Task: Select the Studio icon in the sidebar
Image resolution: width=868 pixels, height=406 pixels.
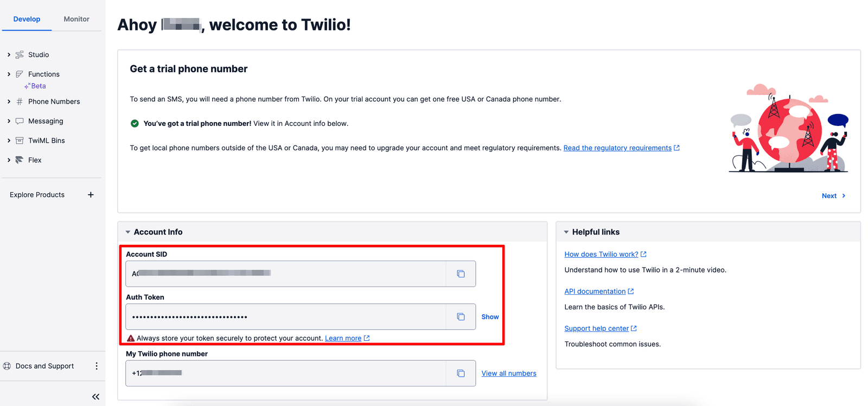Action: click(20, 54)
